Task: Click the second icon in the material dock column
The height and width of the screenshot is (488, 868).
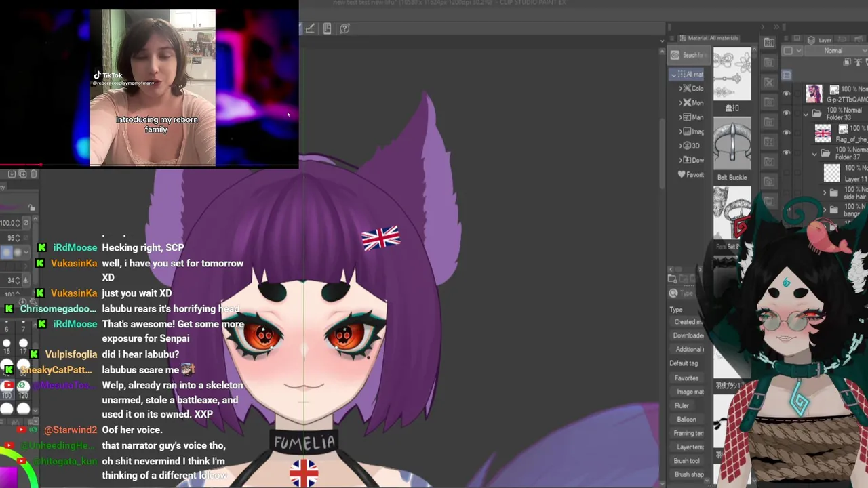Action: point(769,62)
